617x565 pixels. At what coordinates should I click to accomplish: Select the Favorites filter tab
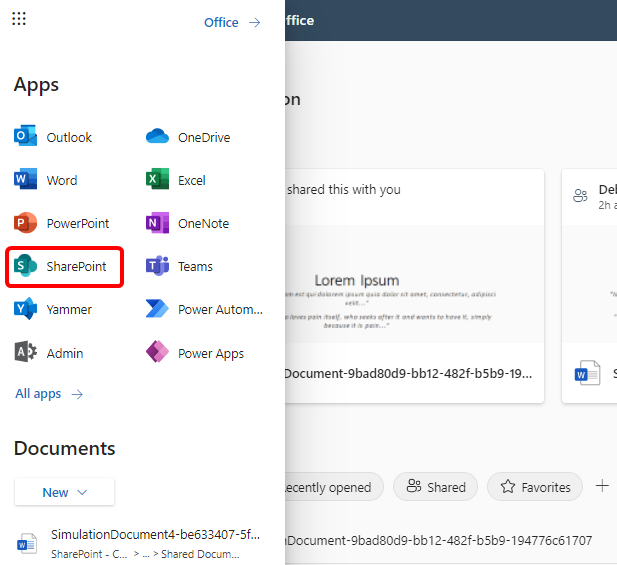[535, 487]
